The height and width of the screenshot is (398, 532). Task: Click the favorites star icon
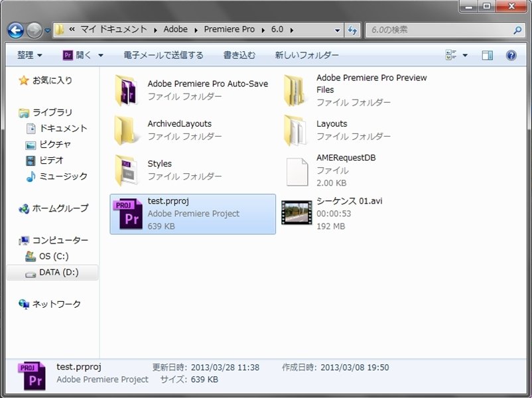point(24,80)
